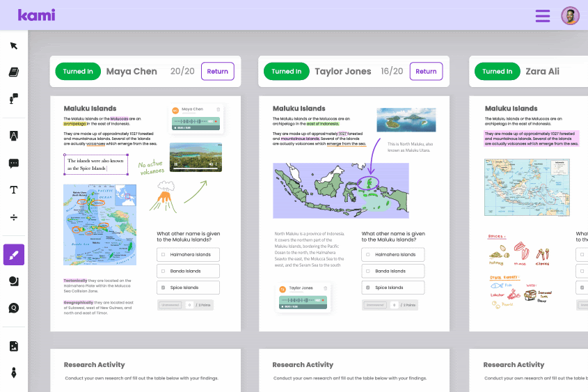Screen dimensions: 588x392
Task: Toggle Spice Islands in Taylor Jones's quiz
Action: [368, 288]
